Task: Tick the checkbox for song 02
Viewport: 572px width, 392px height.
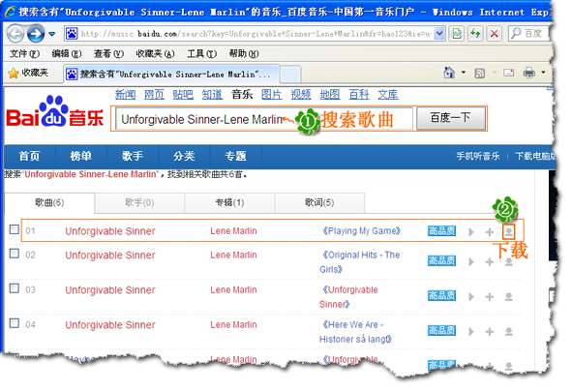Action: point(15,254)
